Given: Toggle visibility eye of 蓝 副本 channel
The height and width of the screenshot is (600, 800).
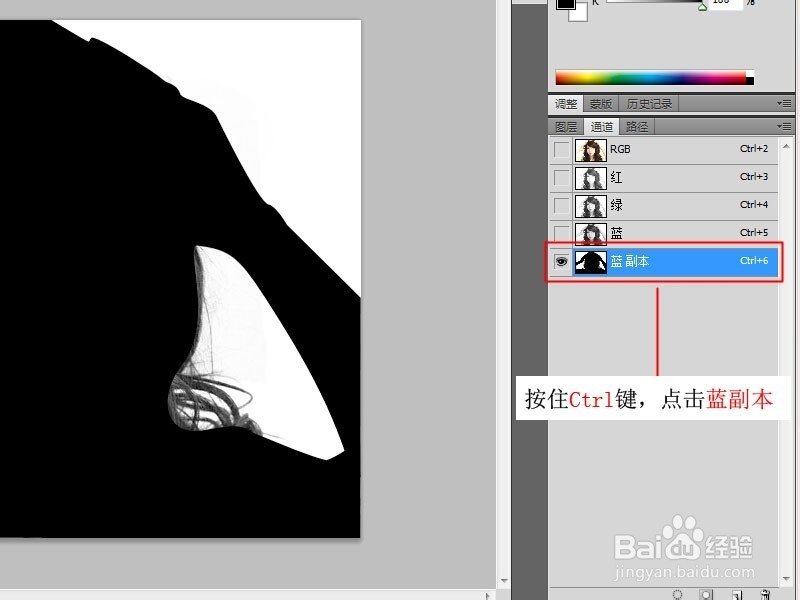Looking at the screenshot, I should pyautogui.click(x=561, y=261).
